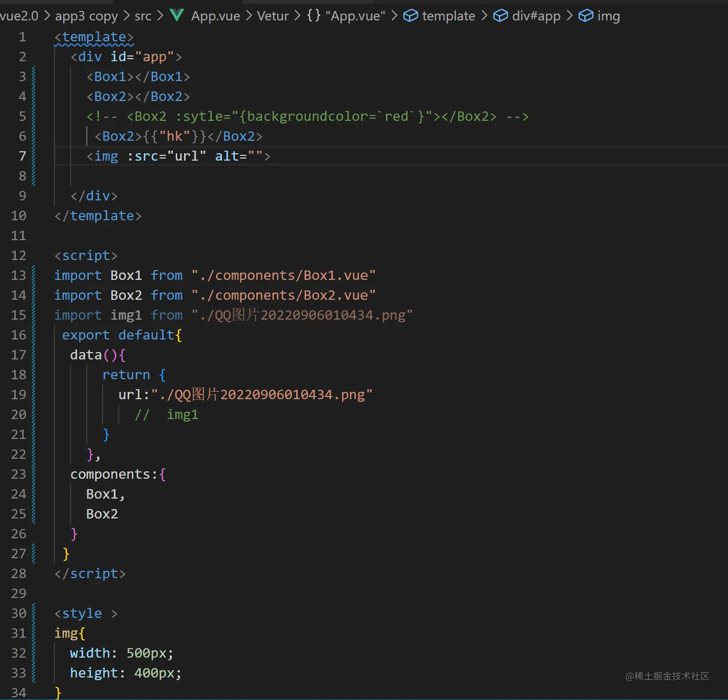Select the img symbol breadcrumb
The width and height of the screenshot is (728, 700).
(609, 16)
